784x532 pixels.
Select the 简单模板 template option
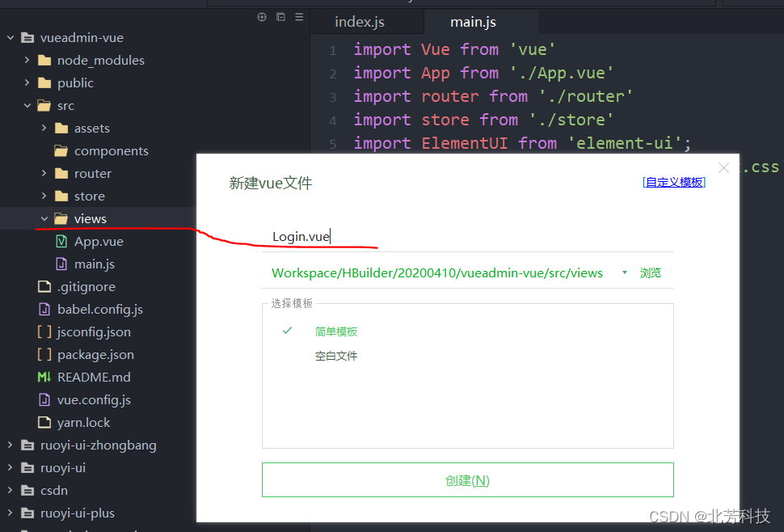tap(336, 331)
